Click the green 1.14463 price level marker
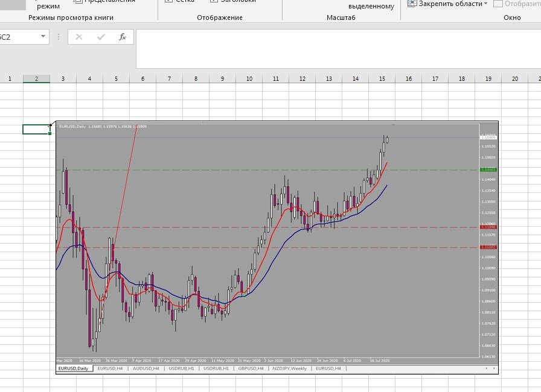 coord(488,170)
